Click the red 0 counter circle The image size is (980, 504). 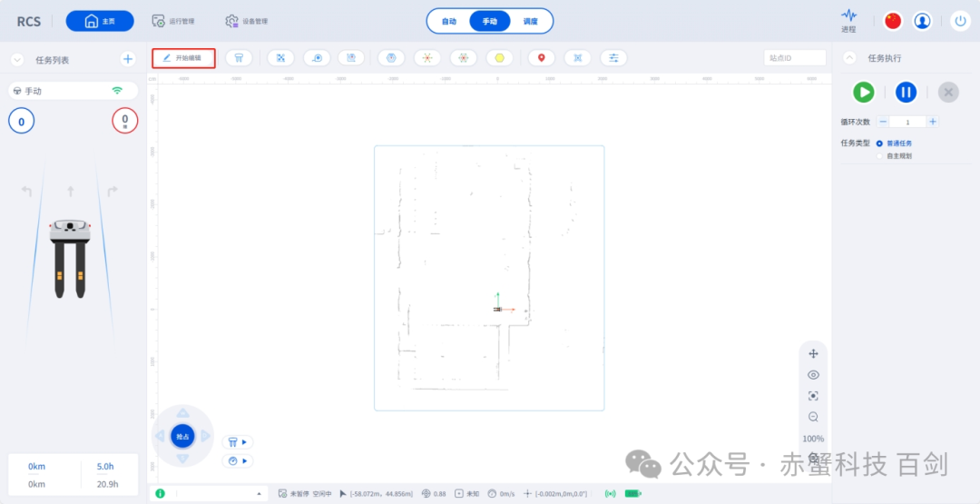click(x=125, y=120)
